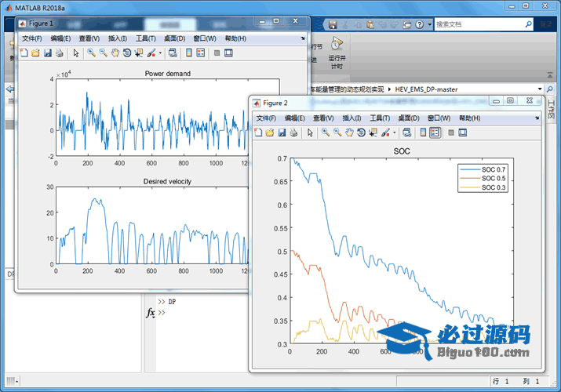
Task: Click Show Plot Tools in Figure 1 toolbar
Action: (228, 53)
